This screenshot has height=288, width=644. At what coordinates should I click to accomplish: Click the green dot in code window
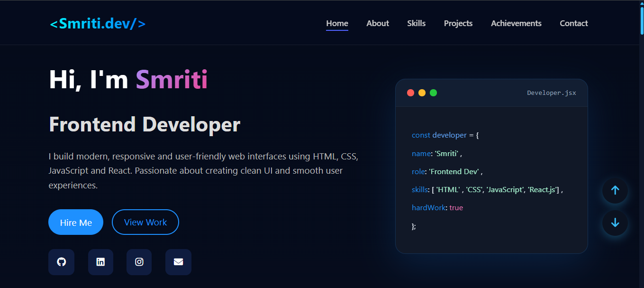coord(433,93)
